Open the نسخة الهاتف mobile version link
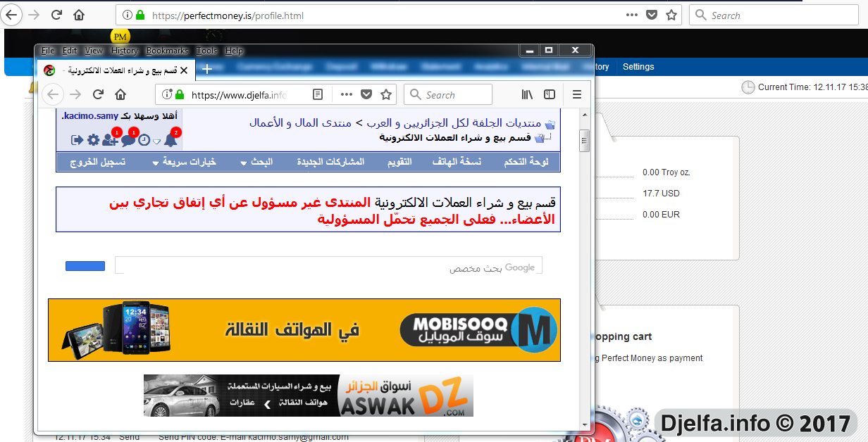Screen dimensions: 868x442 (457, 162)
